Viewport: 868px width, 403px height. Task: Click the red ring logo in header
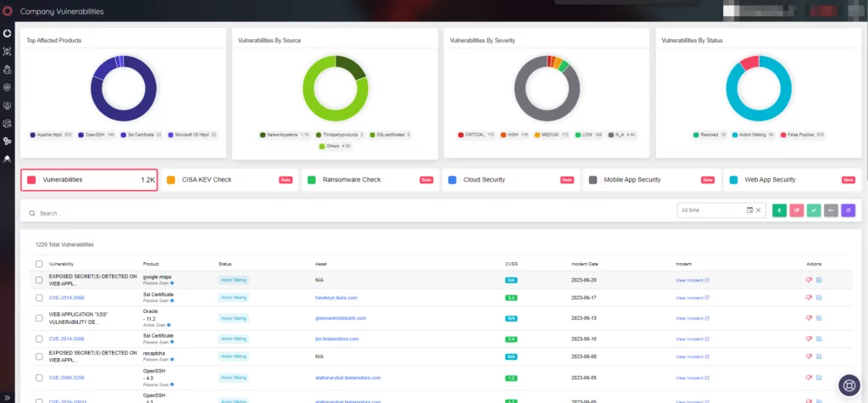(7, 11)
